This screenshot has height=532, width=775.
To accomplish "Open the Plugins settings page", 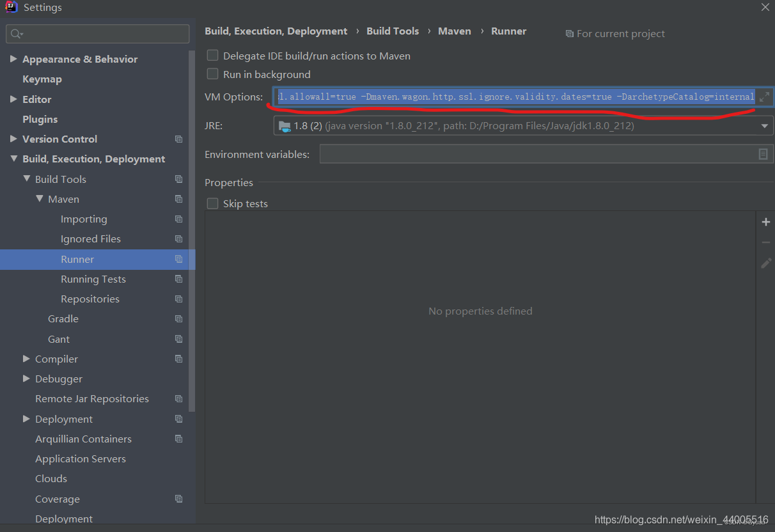I will coord(40,119).
